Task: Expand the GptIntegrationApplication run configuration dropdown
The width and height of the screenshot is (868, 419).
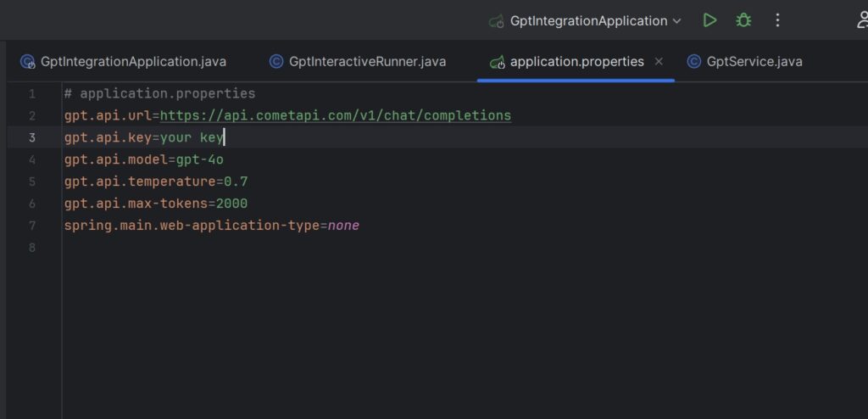Action: (x=676, y=21)
